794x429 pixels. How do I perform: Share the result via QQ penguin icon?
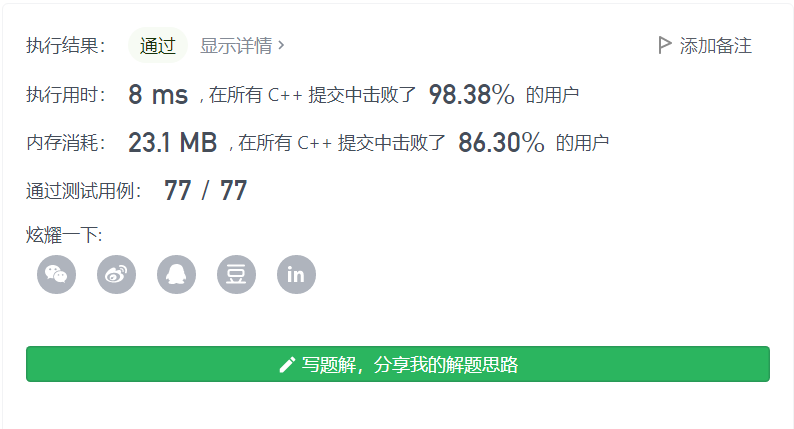click(x=176, y=275)
